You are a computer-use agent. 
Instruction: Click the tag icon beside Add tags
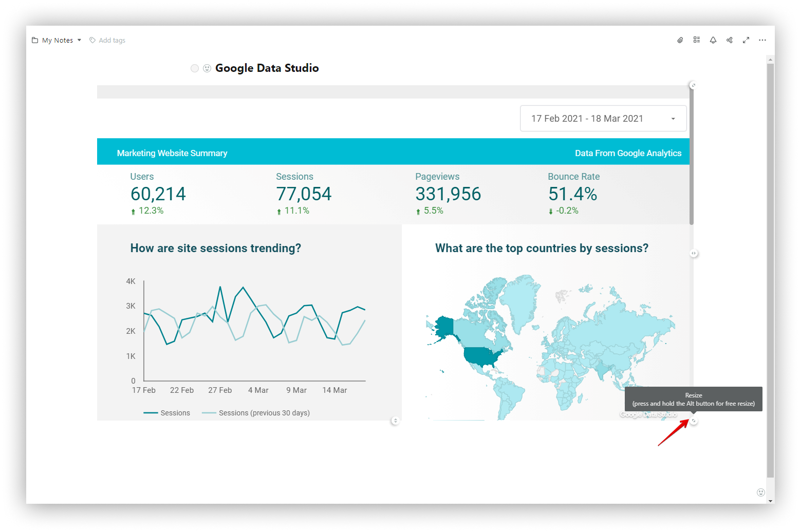(92, 40)
